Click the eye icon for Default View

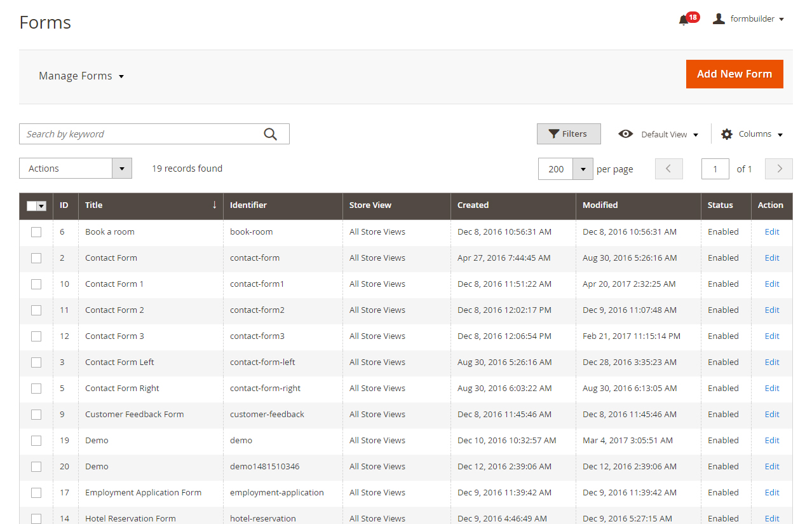(x=626, y=134)
